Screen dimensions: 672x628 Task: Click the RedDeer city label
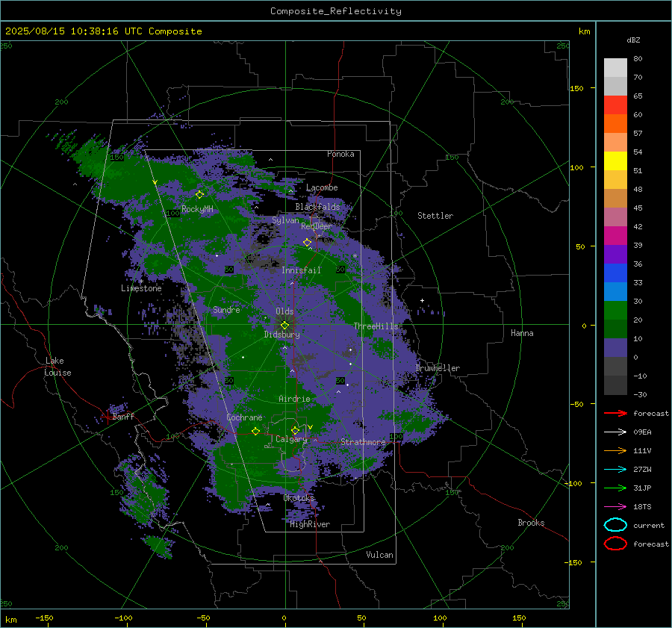317,226
